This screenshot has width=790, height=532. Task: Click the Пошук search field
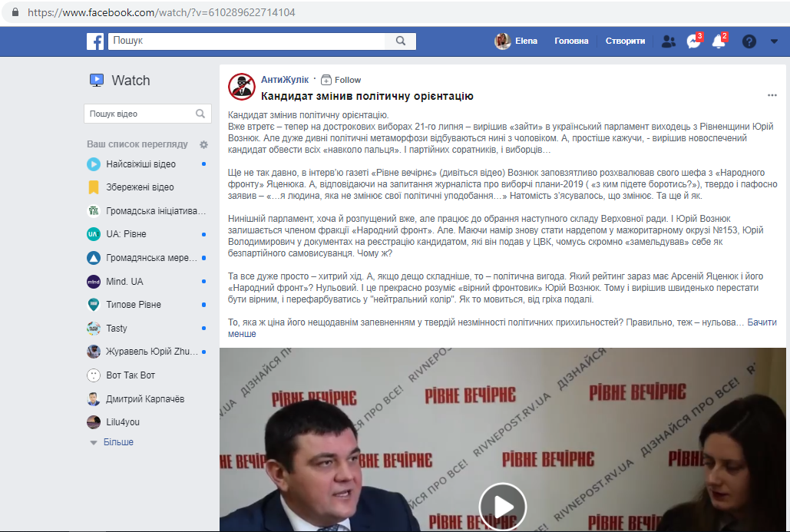pos(246,41)
